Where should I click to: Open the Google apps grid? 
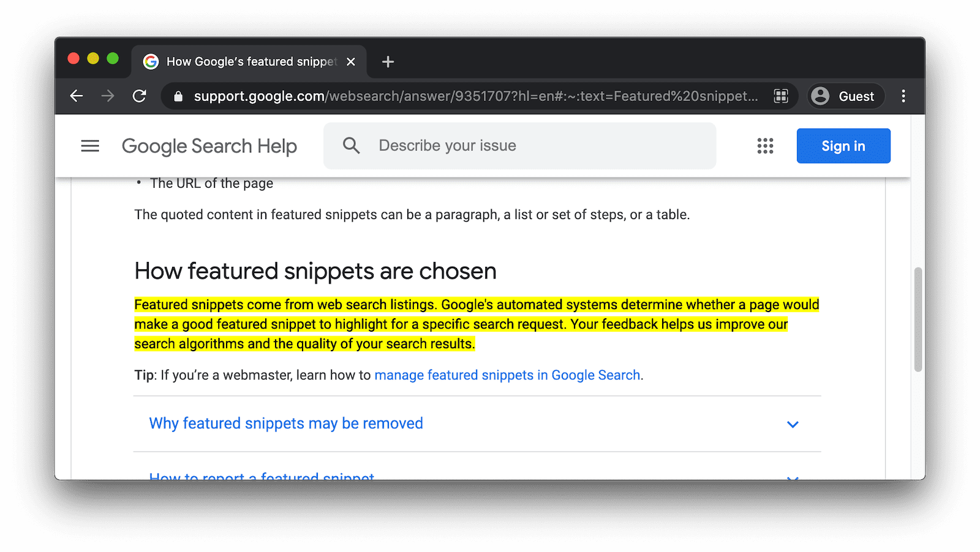click(765, 146)
